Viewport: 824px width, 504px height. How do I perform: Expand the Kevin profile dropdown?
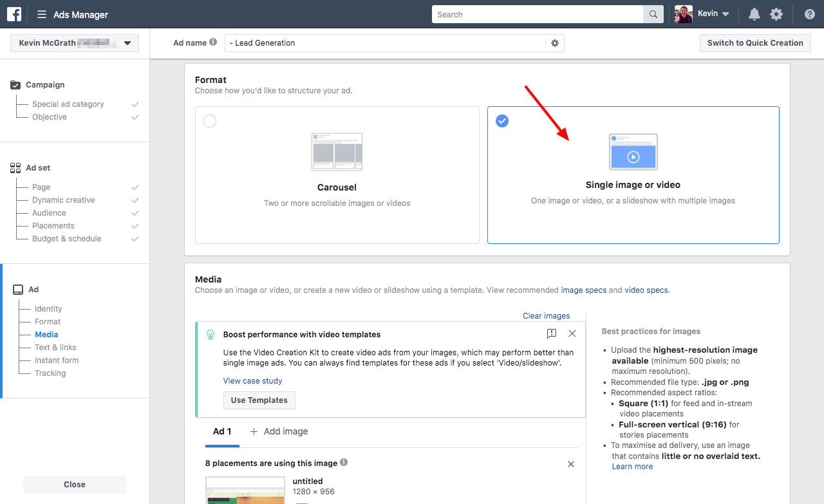(x=726, y=14)
